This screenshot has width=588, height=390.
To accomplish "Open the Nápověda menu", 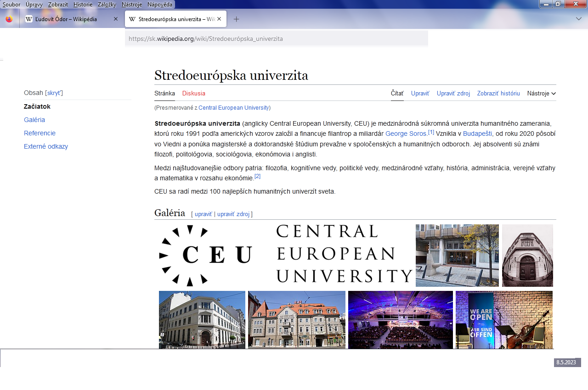I will (160, 5).
